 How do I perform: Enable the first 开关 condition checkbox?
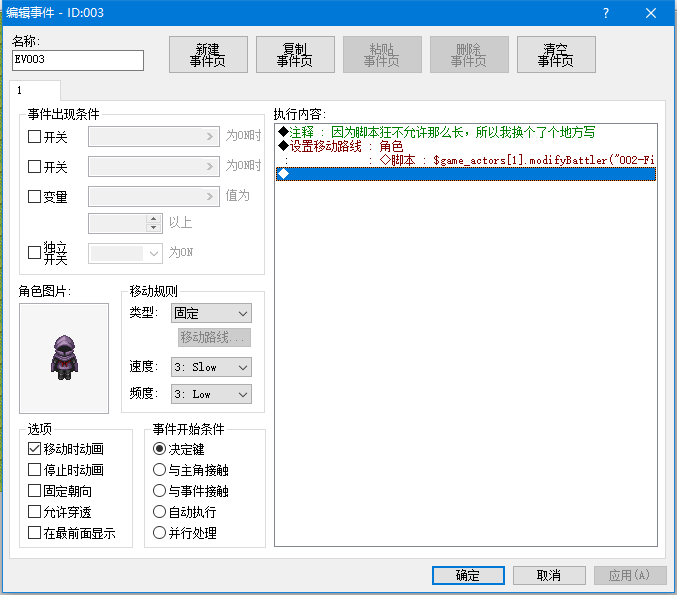pos(35,137)
